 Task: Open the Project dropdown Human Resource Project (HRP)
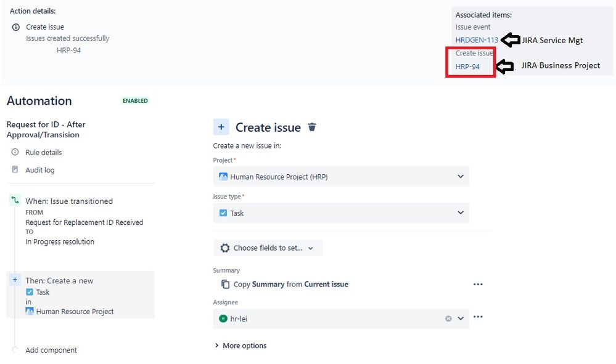pos(341,177)
